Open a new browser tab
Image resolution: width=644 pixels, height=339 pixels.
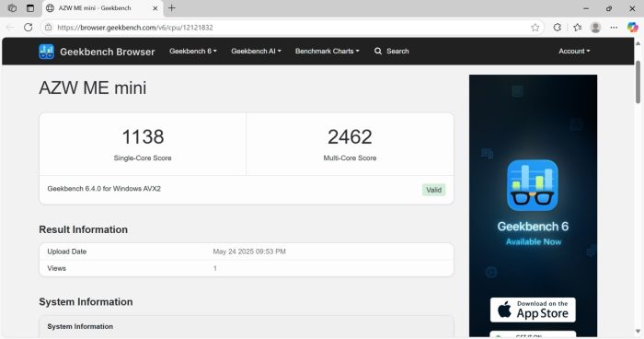pos(172,8)
